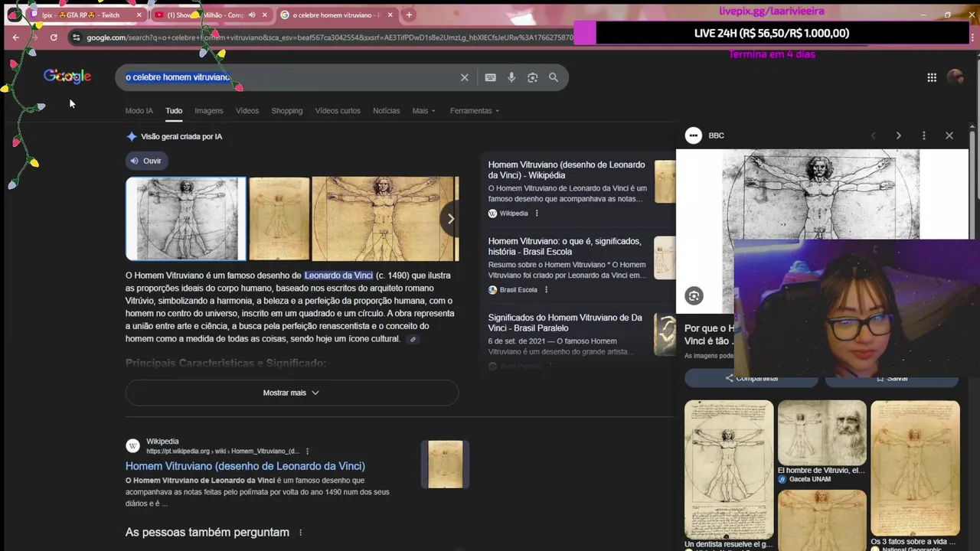Image resolution: width=980 pixels, height=551 pixels.
Task: Clear the Google search box text
Action: [x=464, y=77]
